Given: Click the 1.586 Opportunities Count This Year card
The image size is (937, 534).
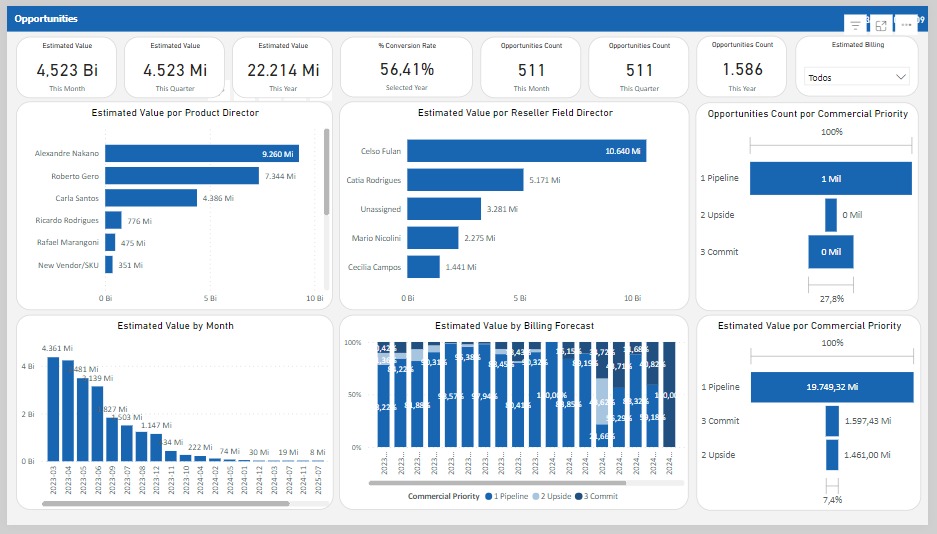Looking at the screenshot, I should point(742,67).
